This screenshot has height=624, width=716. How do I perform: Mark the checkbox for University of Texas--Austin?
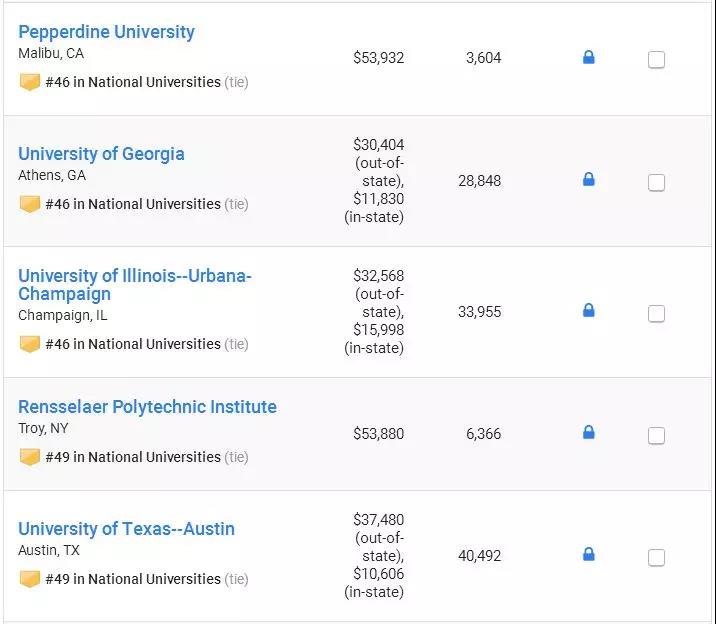tap(656, 557)
